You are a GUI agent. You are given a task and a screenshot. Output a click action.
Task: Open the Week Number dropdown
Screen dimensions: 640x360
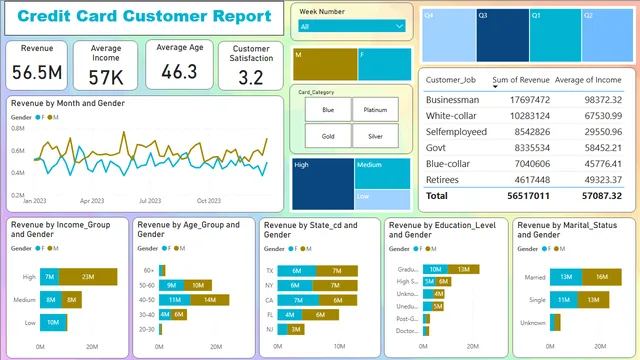[352, 27]
